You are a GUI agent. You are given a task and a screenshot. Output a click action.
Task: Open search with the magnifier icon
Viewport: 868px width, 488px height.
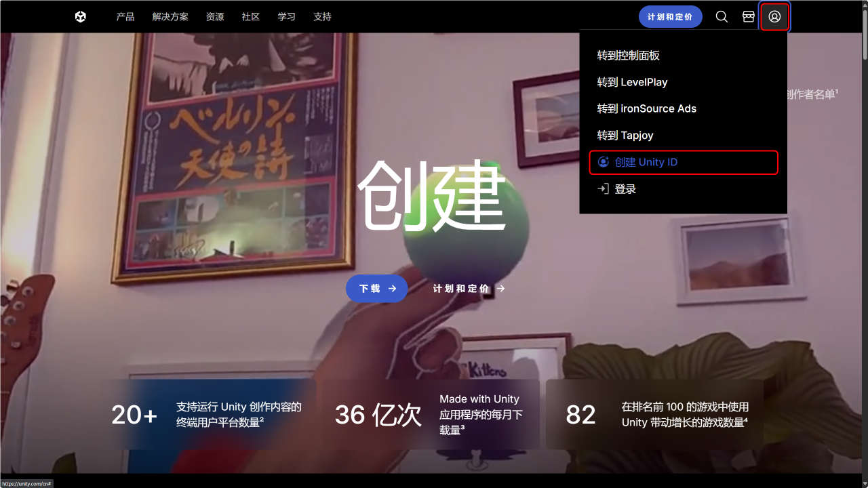coord(722,17)
